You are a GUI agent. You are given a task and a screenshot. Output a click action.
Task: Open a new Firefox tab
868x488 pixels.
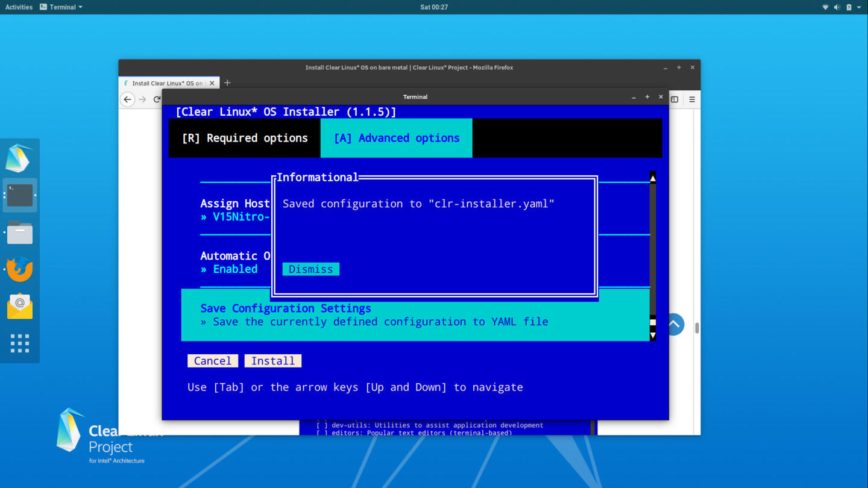(x=227, y=83)
